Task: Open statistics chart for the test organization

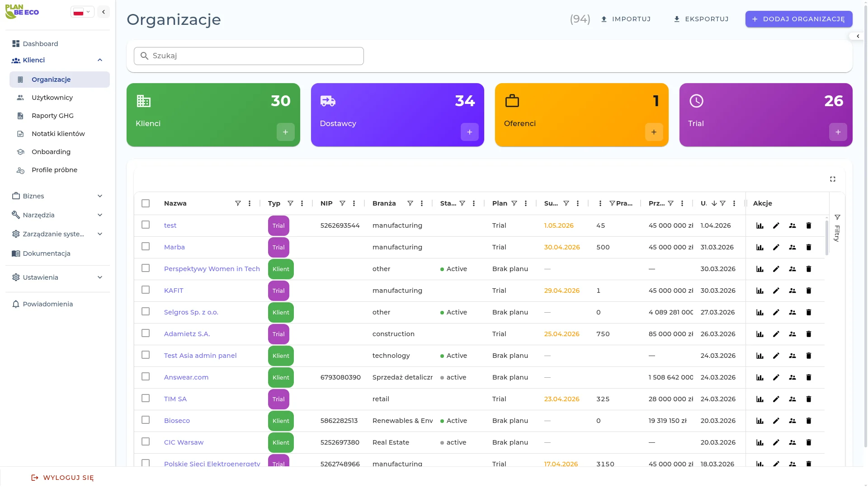Action: tap(759, 225)
